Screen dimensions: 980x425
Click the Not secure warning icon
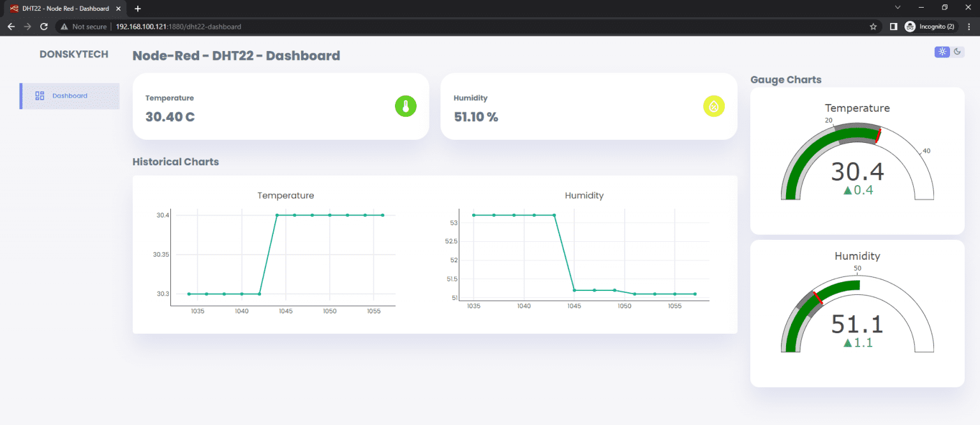pos(63,27)
